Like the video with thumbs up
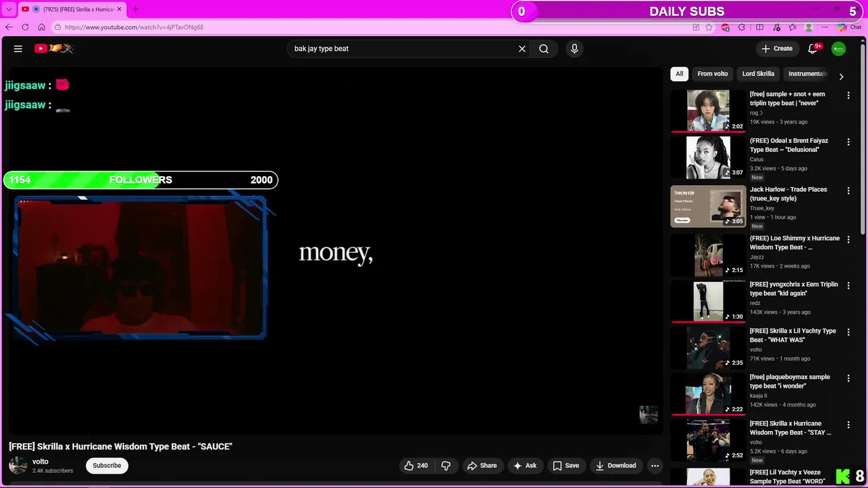 pos(416,466)
